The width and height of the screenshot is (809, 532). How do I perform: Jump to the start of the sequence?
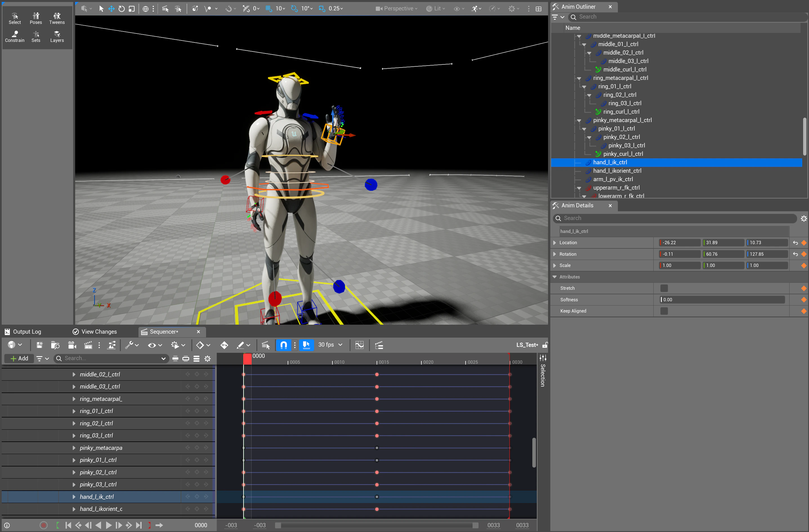[x=68, y=525]
